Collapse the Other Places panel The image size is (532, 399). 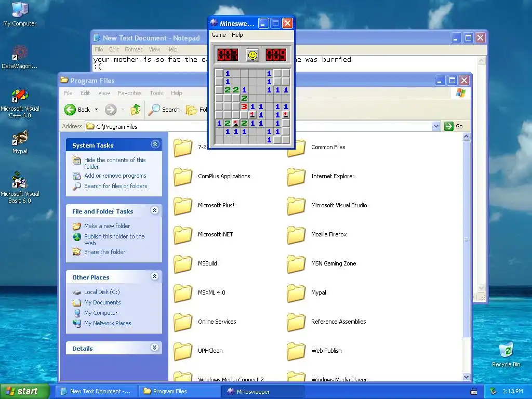click(x=155, y=276)
